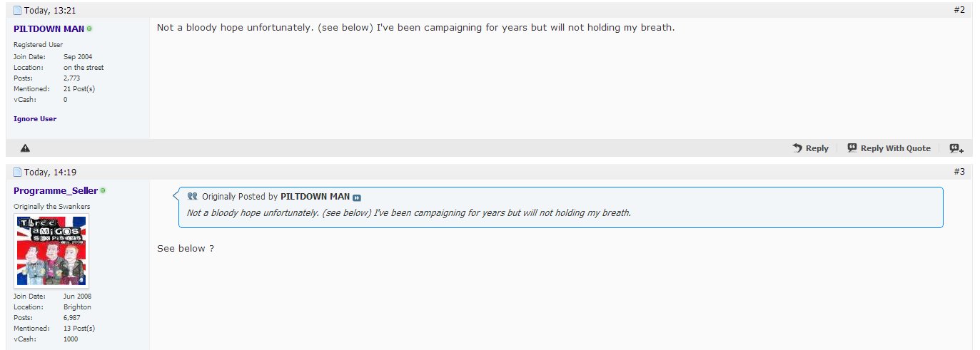The height and width of the screenshot is (350, 980).
Task: Click Reply With Quote on post #2
Action: (889, 148)
